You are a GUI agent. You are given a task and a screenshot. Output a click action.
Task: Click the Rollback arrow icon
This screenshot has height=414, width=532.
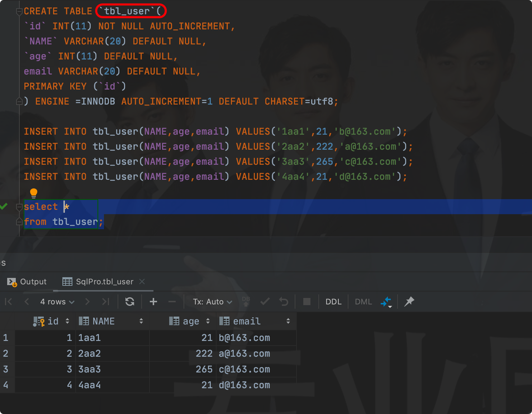[x=284, y=302]
